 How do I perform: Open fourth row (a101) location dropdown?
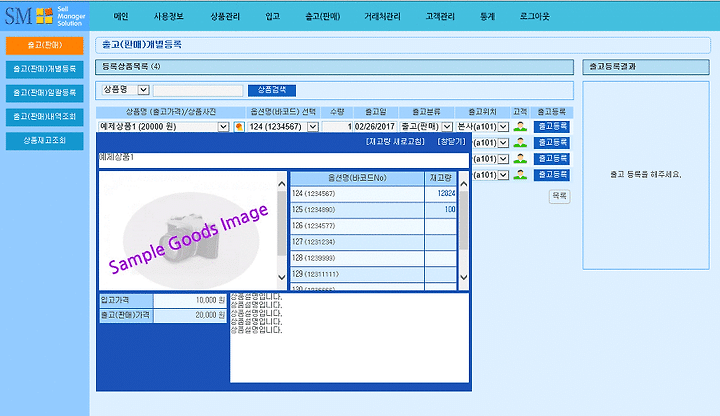490,175
